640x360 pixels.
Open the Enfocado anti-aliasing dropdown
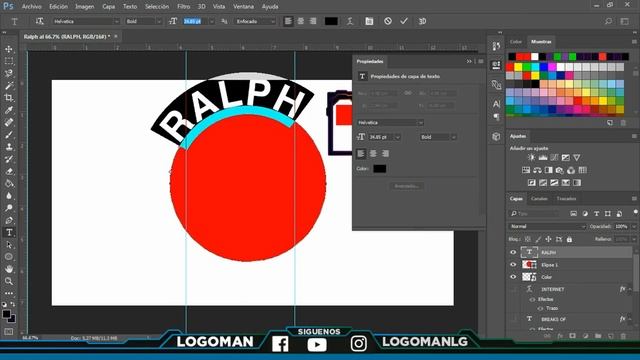255,21
